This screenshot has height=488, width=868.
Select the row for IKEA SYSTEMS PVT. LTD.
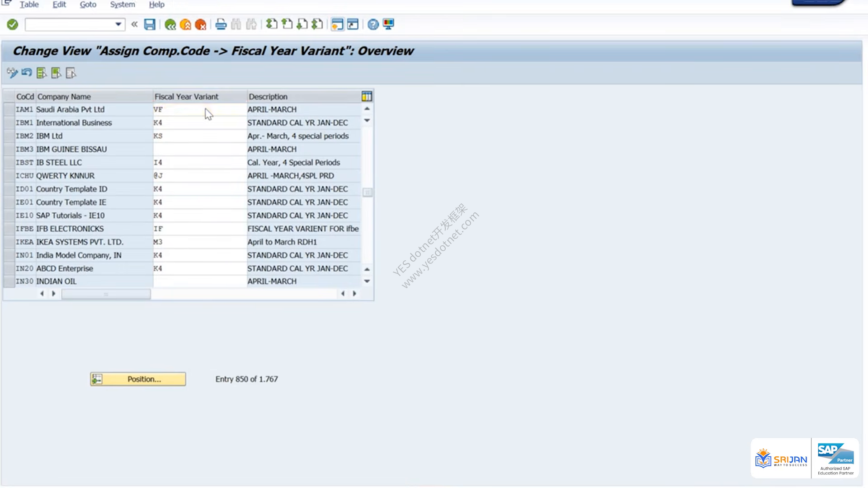9,242
